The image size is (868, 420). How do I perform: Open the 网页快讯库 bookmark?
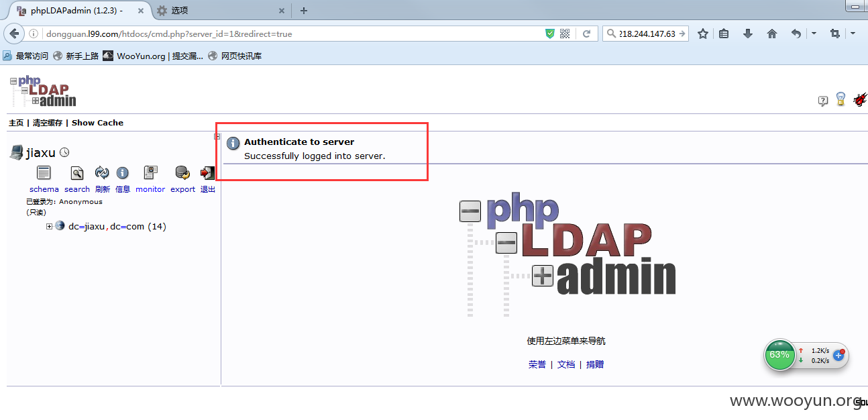[235, 56]
